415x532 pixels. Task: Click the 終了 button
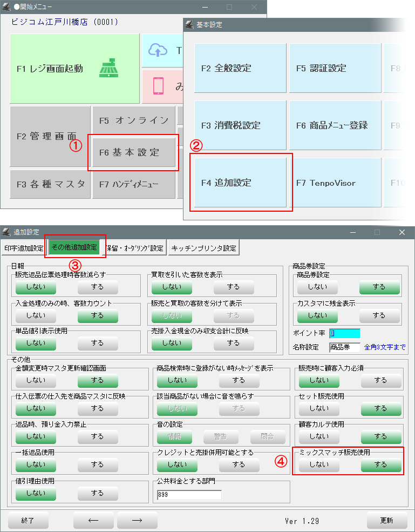pyautogui.click(x=28, y=520)
